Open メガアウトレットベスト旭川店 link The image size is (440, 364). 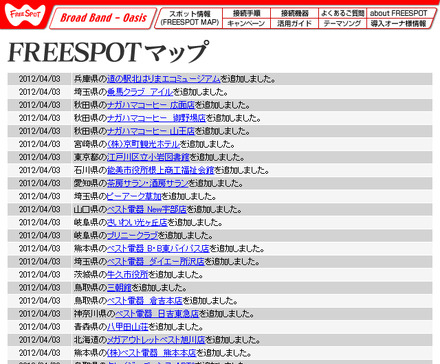(156, 340)
